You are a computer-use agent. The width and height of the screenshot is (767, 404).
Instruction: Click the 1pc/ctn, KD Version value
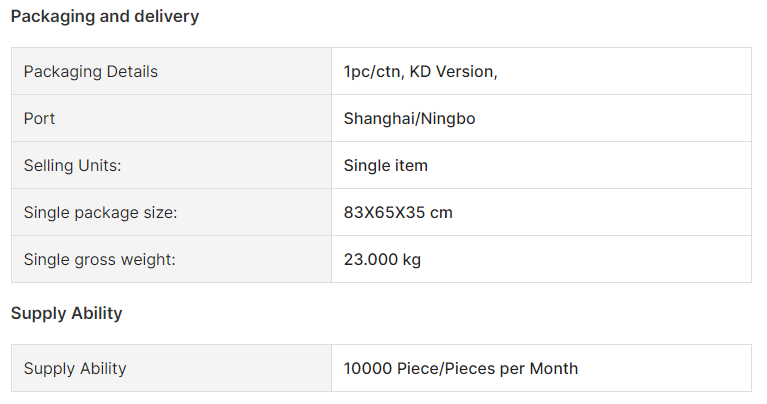click(420, 71)
